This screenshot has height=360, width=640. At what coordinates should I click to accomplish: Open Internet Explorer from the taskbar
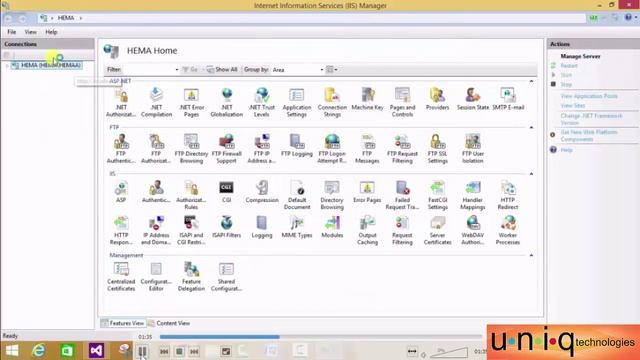38,351
